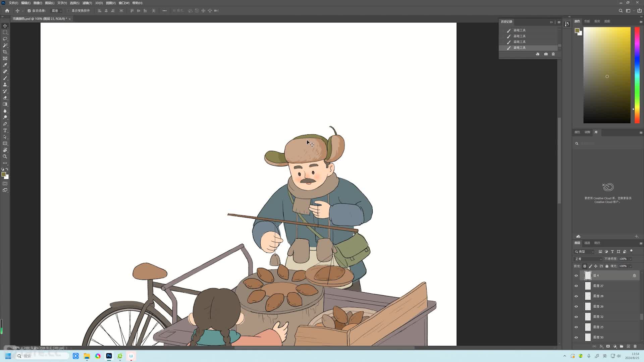Switch to 通道 channels tab

click(587, 243)
